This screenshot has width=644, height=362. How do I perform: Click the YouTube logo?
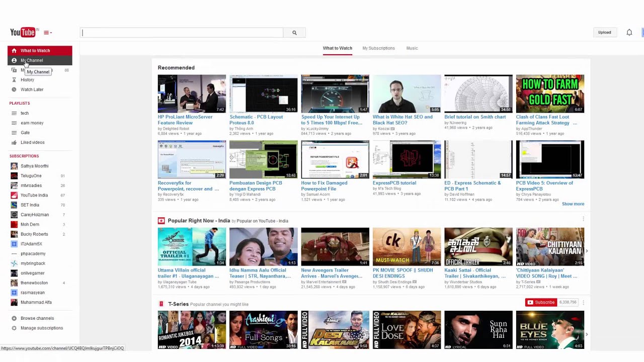click(23, 33)
